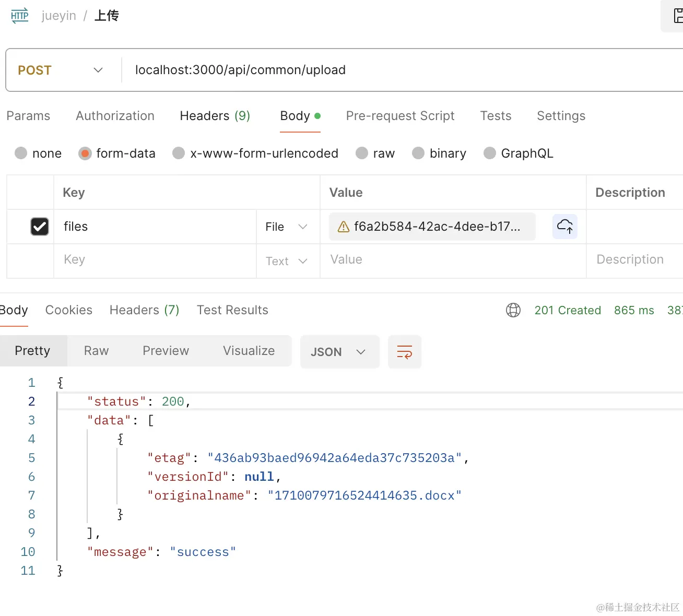
Task: Click the versionId null value
Action: 259,477
